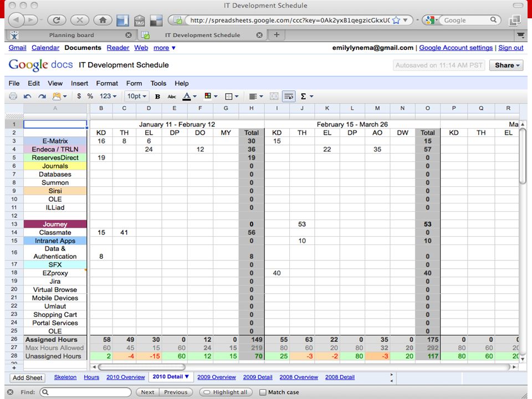Open Google Account settings
This screenshot has height=399, width=532.
[456, 48]
